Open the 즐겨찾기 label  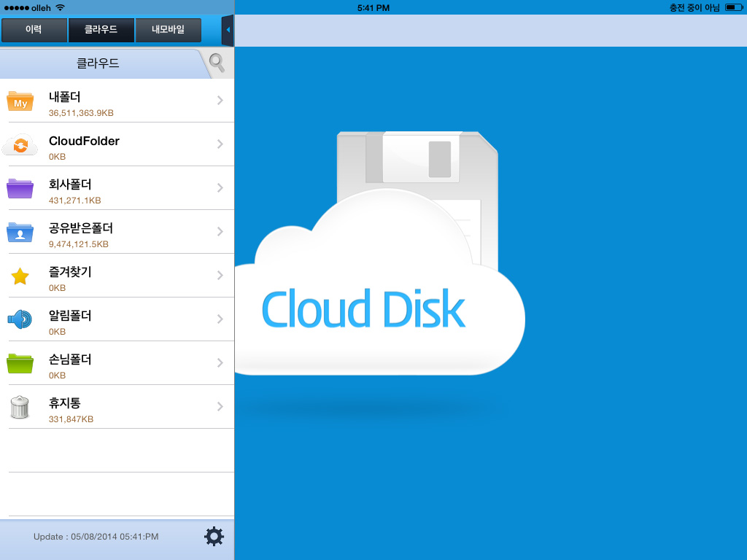70,273
